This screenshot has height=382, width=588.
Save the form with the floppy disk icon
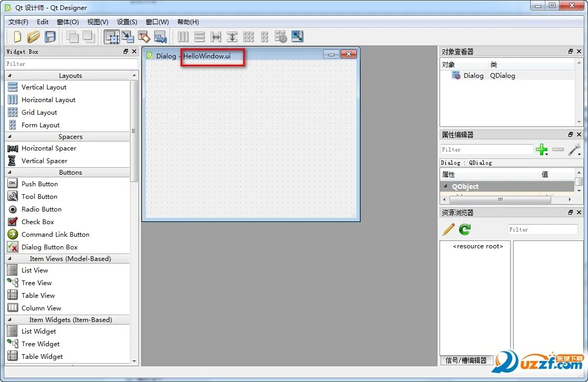[50, 37]
